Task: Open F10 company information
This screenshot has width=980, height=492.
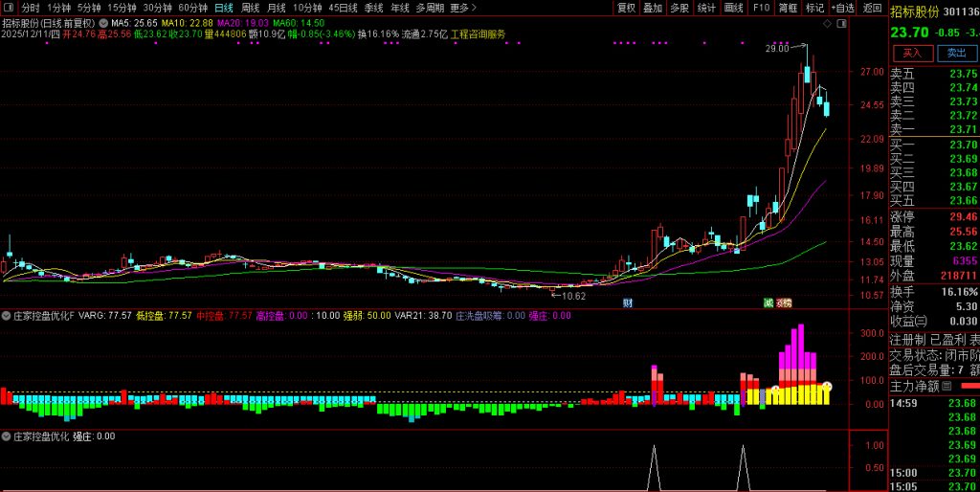Action: point(761,8)
